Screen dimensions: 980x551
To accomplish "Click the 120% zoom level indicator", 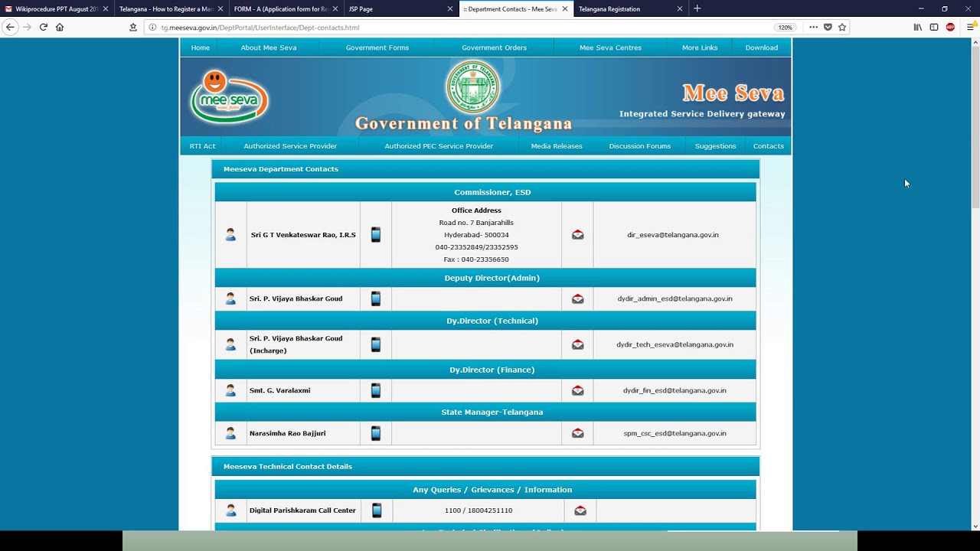I will [785, 28].
